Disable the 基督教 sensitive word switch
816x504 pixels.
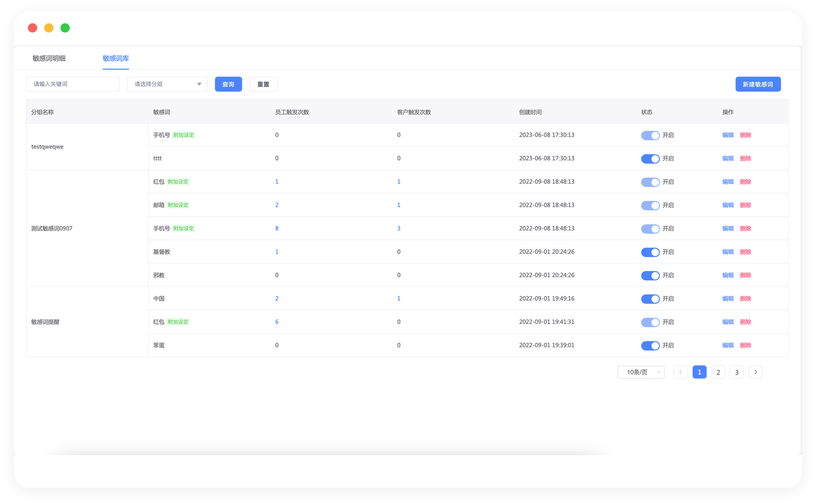pos(650,252)
